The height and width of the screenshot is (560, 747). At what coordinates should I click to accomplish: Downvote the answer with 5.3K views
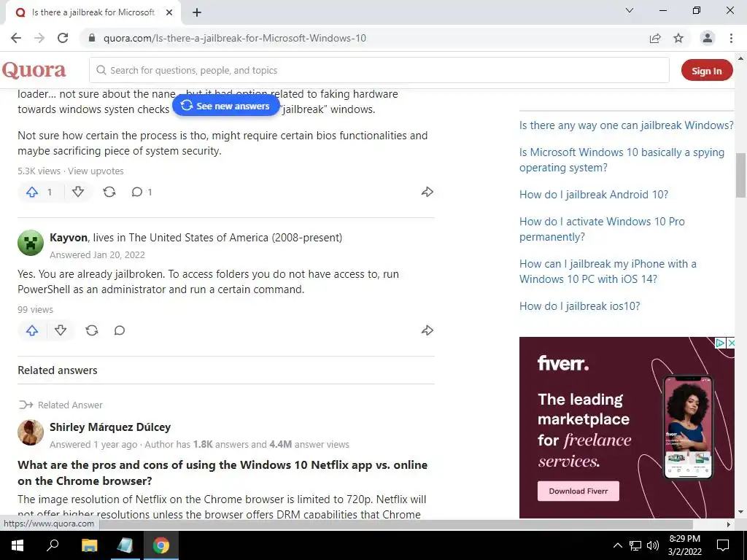click(x=78, y=192)
